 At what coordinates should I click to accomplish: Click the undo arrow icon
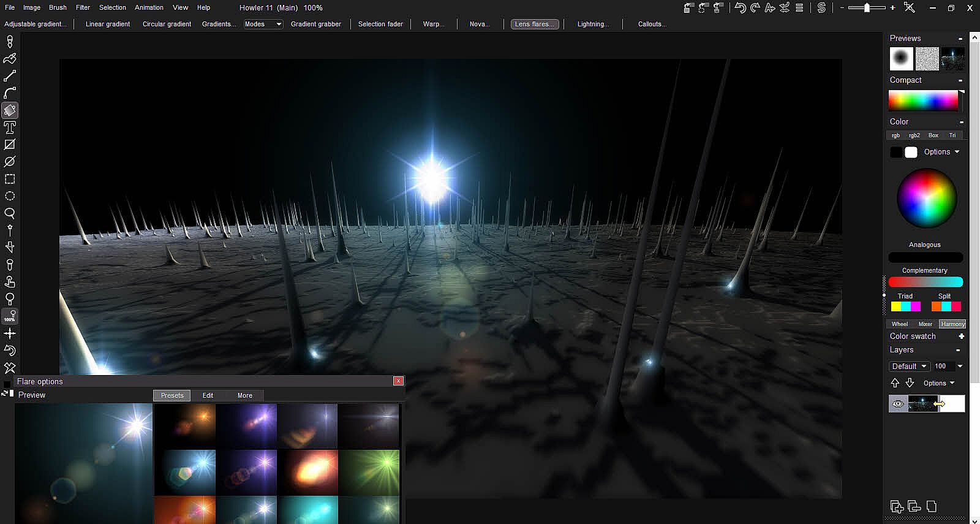740,8
